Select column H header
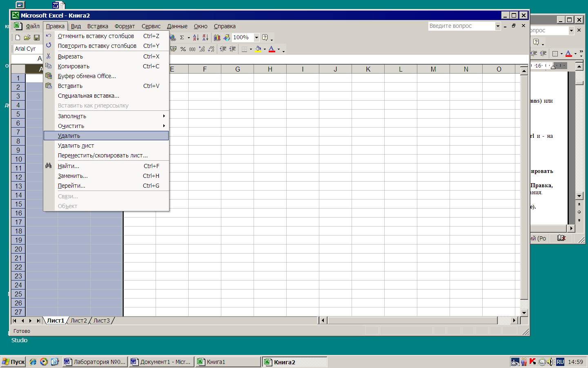The height and width of the screenshot is (368, 588). [270, 69]
